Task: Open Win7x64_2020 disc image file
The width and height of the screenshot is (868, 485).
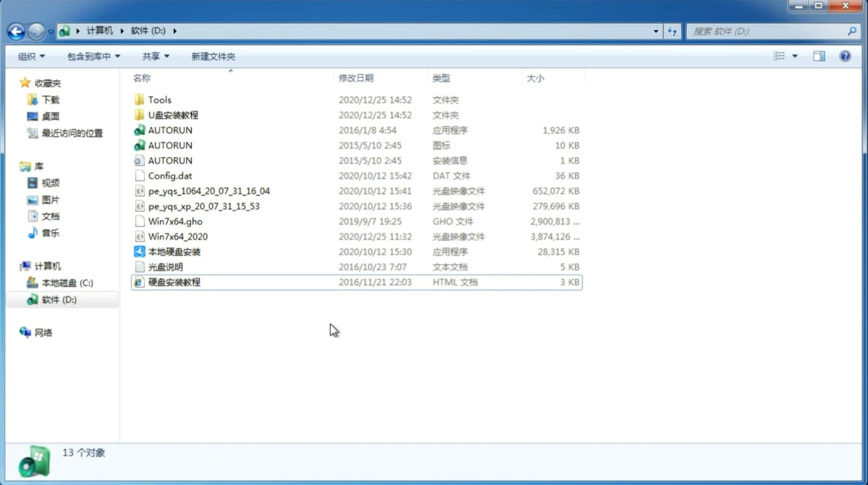Action: tap(177, 236)
